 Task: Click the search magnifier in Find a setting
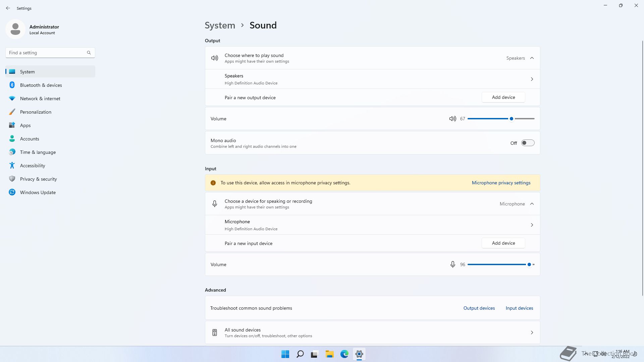[x=89, y=53]
